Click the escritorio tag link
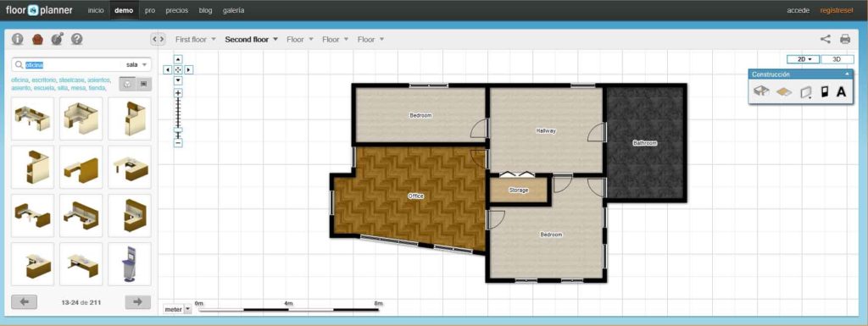The height and width of the screenshot is (326, 868). coord(44,80)
